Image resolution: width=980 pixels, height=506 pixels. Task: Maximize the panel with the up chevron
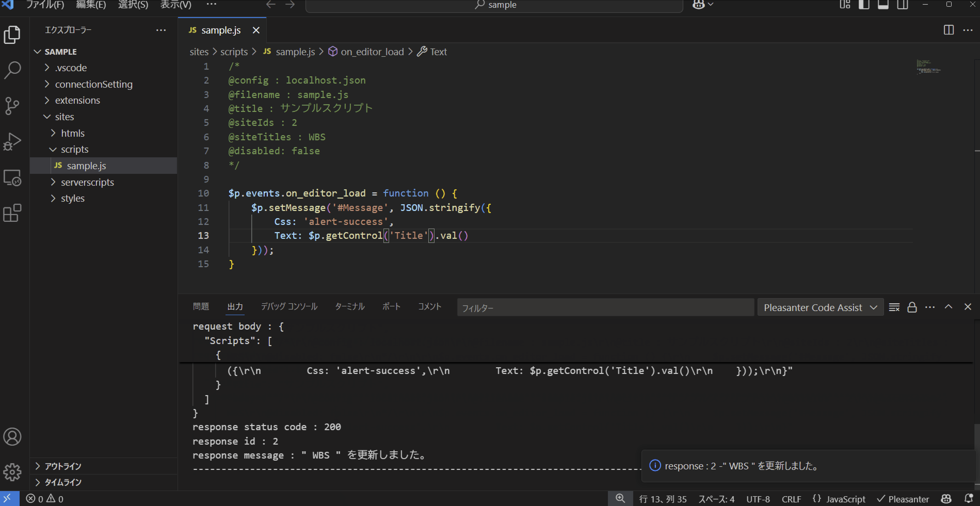coord(949,307)
